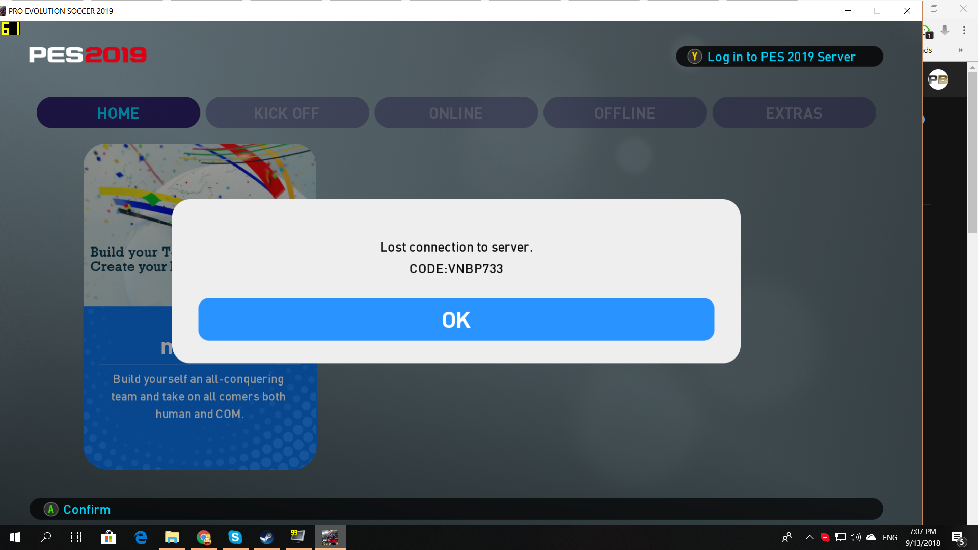Show more bookmarks with the chevron
The image size is (980, 550).
pyautogui.click(x=961, y=50)
